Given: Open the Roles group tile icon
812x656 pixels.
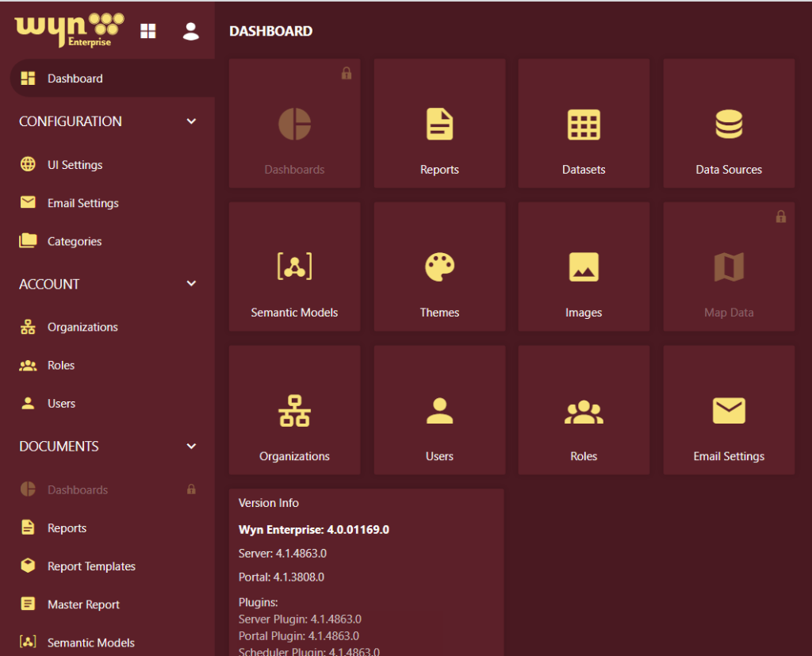Looking at the screenshot, I should coord(584,411).
